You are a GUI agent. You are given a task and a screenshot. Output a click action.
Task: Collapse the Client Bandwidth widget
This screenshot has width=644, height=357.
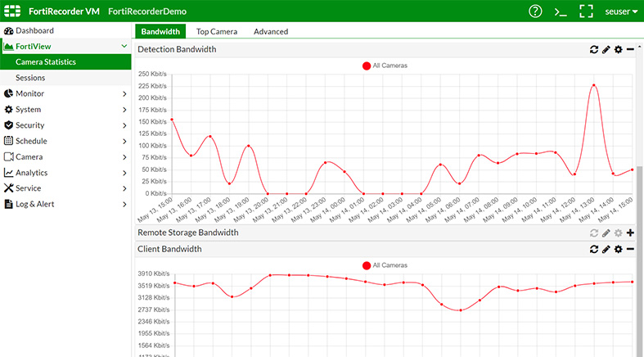(x=630, y=249)
